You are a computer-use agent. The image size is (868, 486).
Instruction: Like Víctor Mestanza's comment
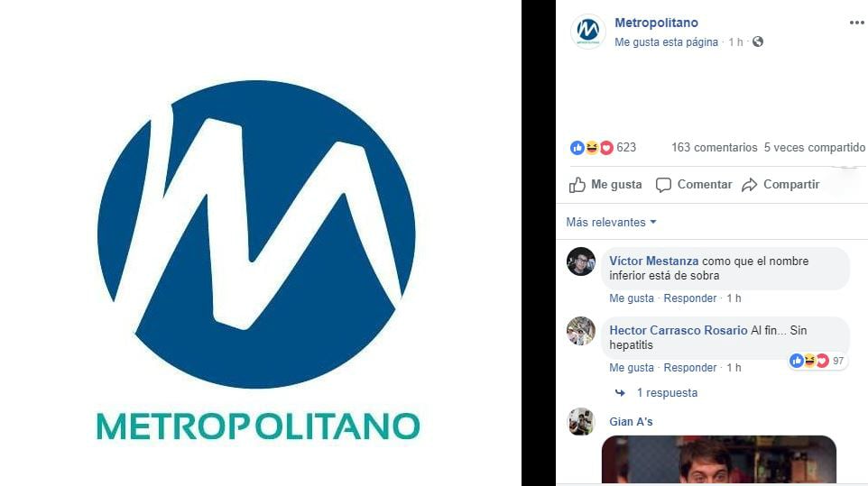[x=631, y=298]
